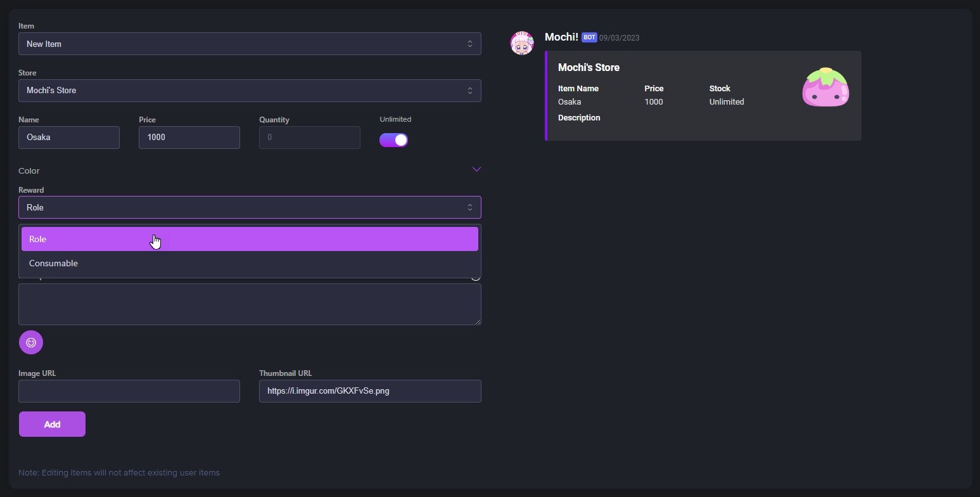This screenshot has width=980, height=497.
Task: Click the Name field containing Osaka
Action: (x=68, y=138)
